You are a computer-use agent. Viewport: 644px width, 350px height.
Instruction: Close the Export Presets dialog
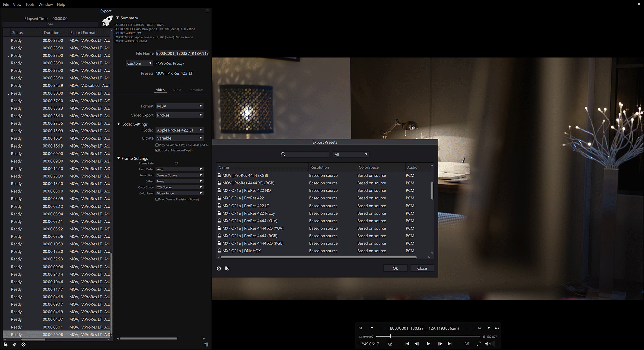[x=422, y=268]
